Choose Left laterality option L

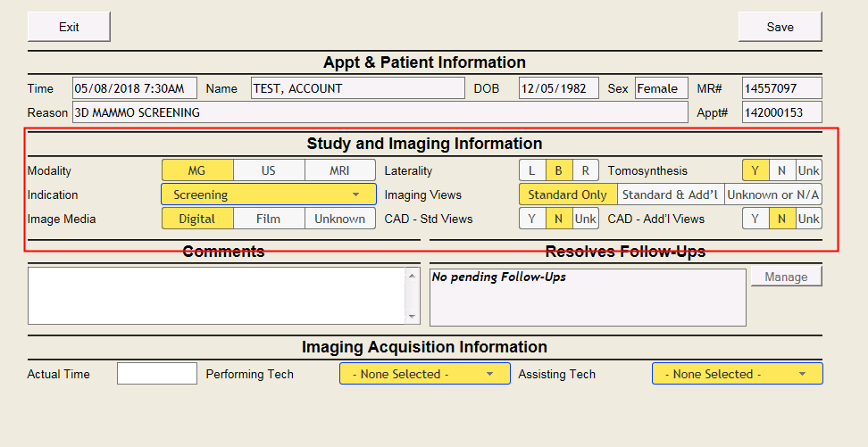(532, 170)
